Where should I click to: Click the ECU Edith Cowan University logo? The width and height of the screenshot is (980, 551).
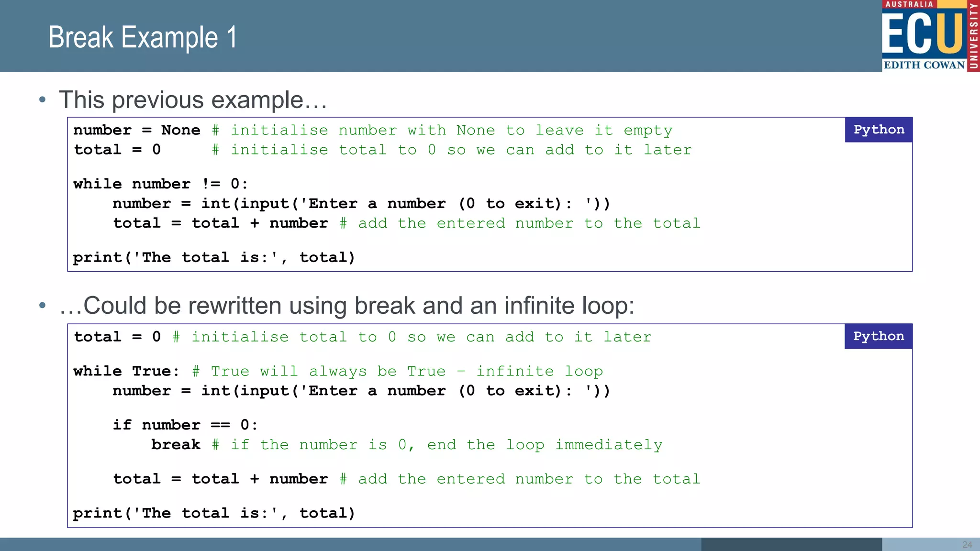pyautogui.click(x=930, y=36)
